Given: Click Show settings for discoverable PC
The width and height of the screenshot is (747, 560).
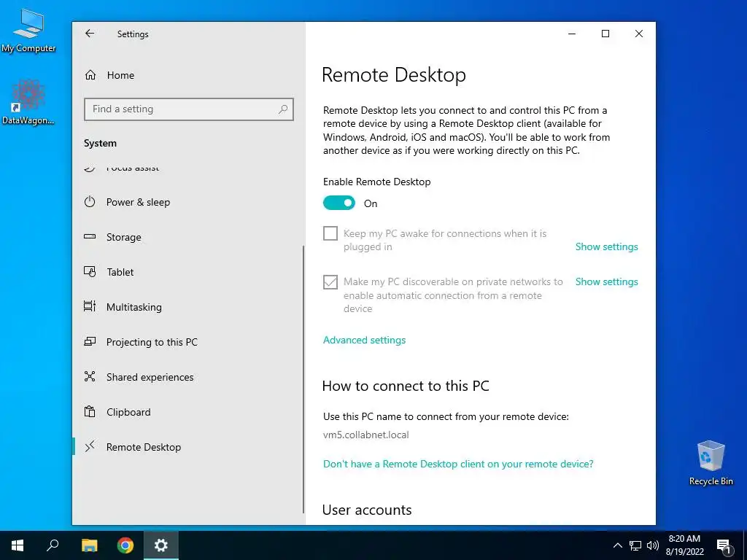Looking at the screenshot, I should 606,281.
